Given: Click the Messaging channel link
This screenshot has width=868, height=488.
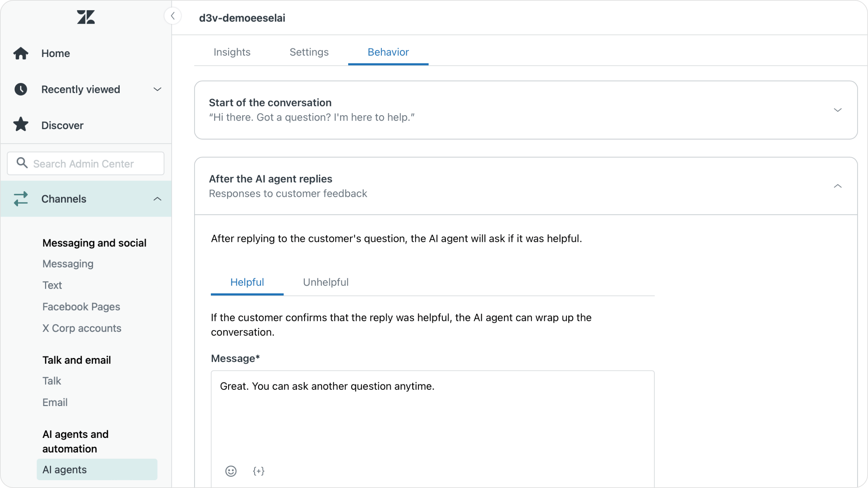Looking at the screenshot, I should pyautogui.click(x=67, y=264).
